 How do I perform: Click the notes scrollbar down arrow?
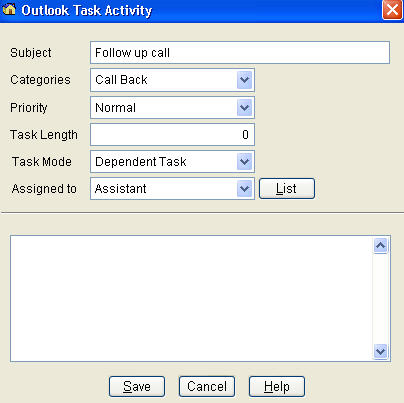click(x=380, y=351)
